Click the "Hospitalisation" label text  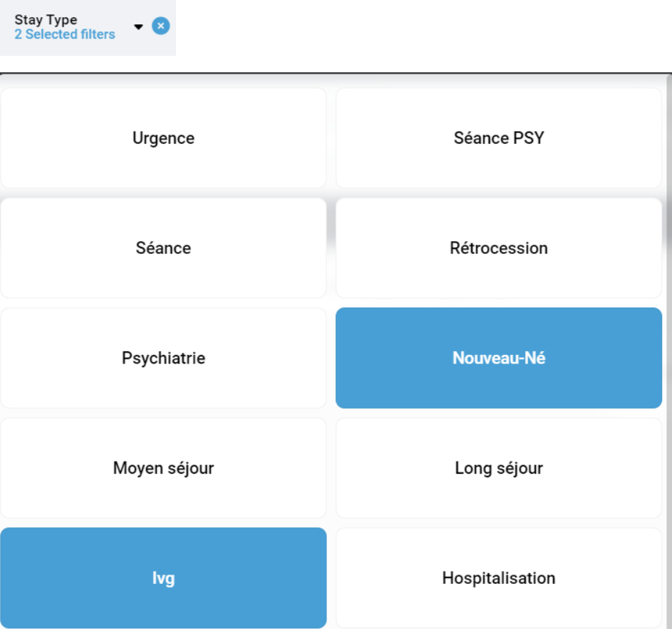coord(499,578)
